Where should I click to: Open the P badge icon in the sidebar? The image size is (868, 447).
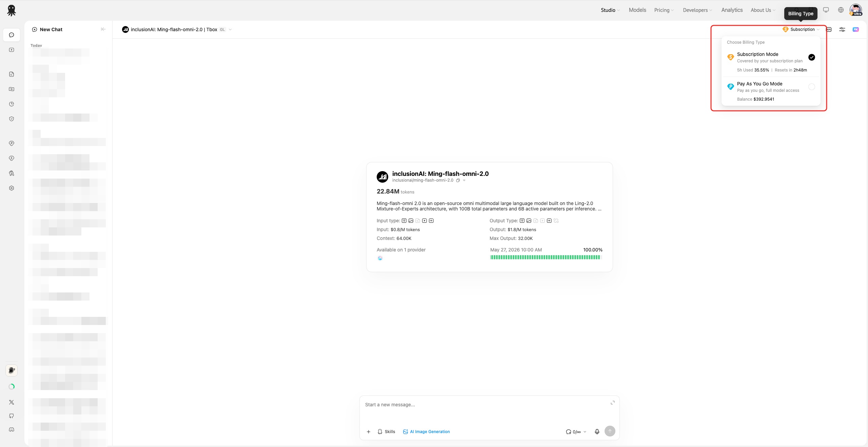pos(12,143)
